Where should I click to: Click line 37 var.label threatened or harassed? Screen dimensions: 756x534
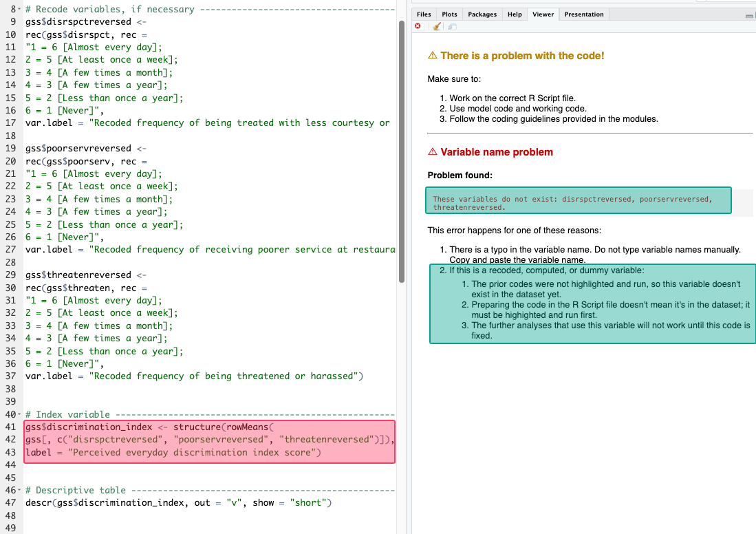[x=194, y=376]
